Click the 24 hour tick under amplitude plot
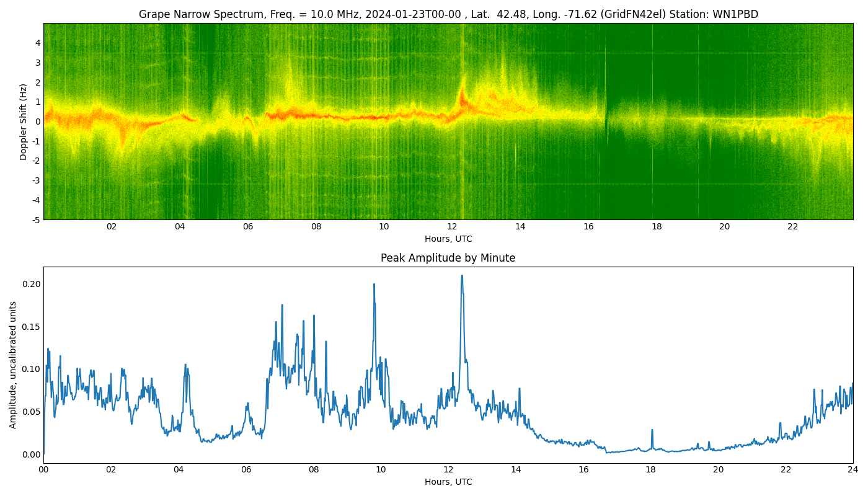The image size is (868, 496). (852, 470)
